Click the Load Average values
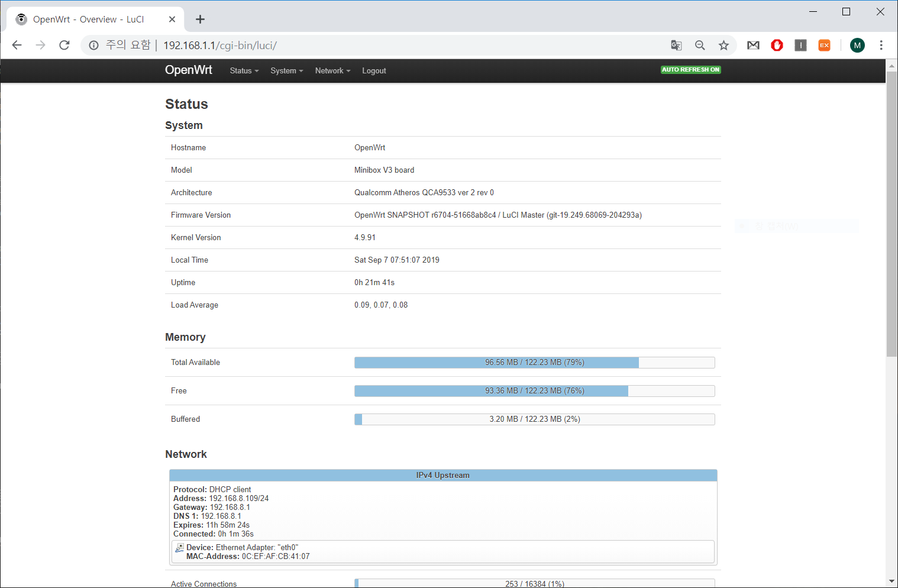The width and height of the screenshot is (898, 588). pyautogui.click(x=381, y=305)
